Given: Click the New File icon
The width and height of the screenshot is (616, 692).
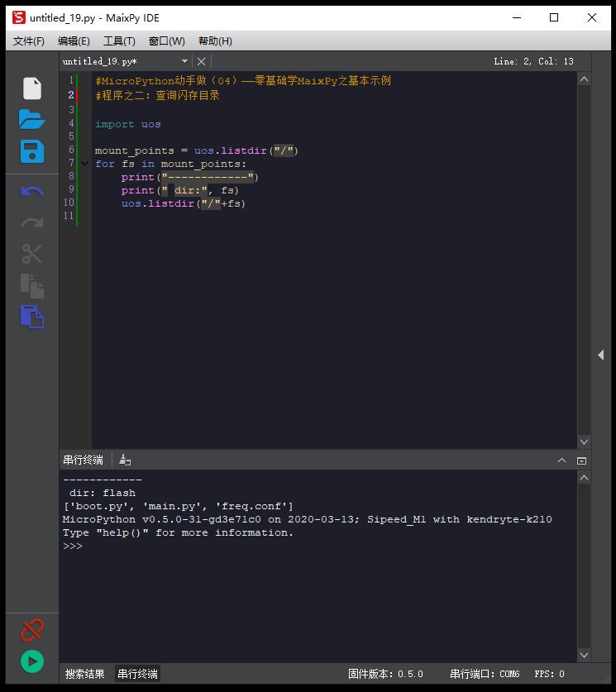Looking at the screenshot, I should (31, 88).
